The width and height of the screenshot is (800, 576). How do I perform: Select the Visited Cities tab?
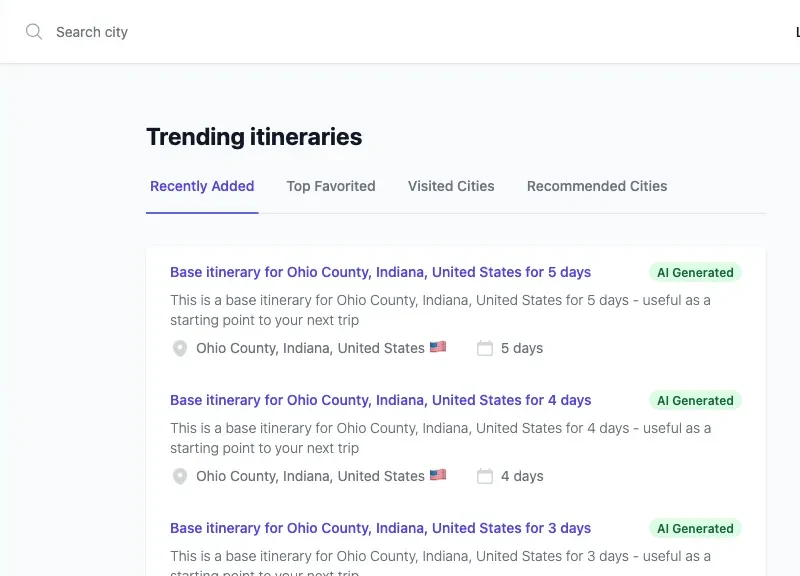pyautogui.click(x=451, y=186)
